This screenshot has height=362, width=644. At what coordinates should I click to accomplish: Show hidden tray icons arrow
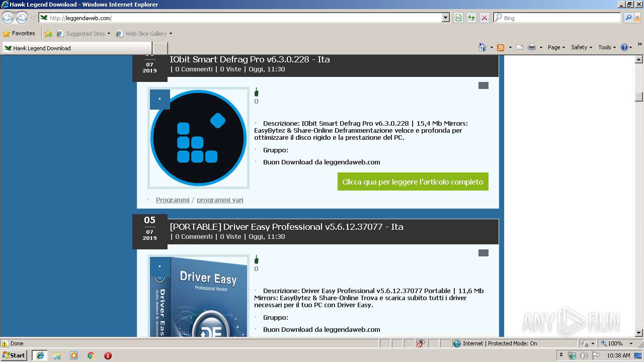[x=561, y=355]
